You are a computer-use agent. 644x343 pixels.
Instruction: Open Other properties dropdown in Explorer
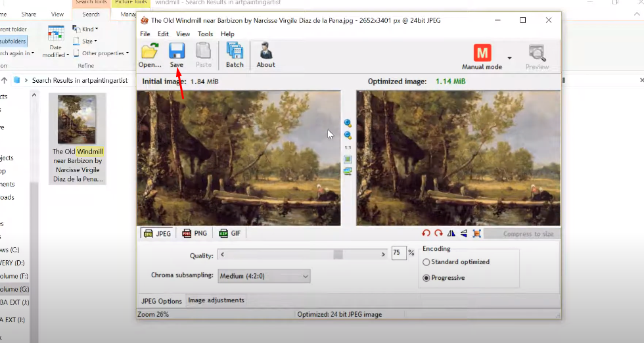[x=101, y=53]
